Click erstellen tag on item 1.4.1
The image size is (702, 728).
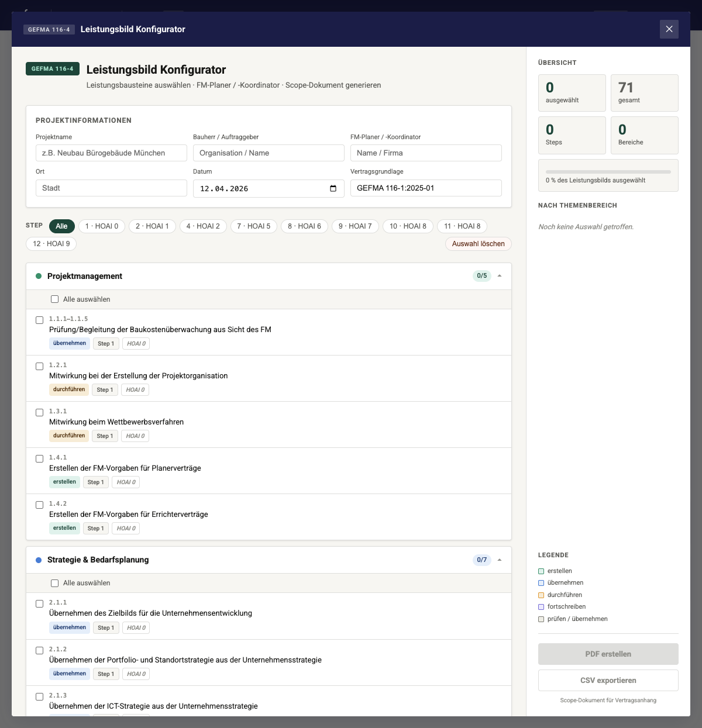[64, 482]
